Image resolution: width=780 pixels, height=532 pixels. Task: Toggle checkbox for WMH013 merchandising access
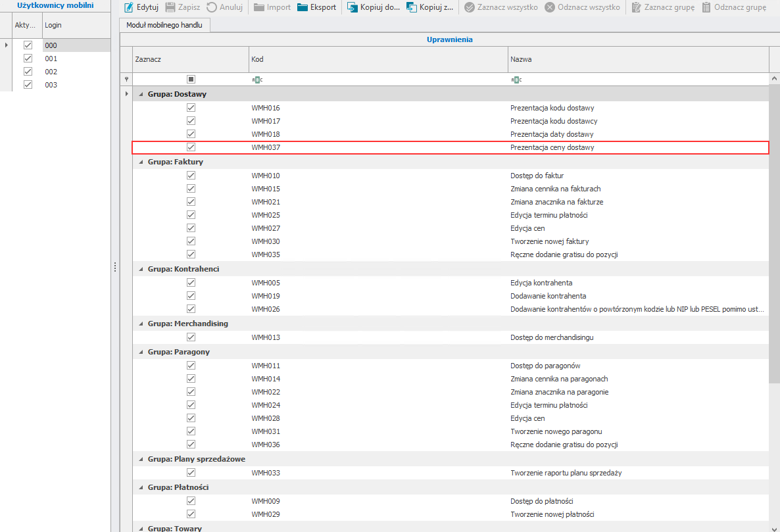coord(191,337)
